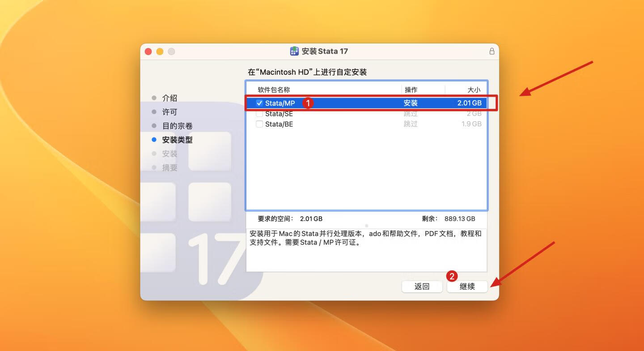Click the 操作 column header
The width and height of the screenshot is (644, 351).
[411, 90]
